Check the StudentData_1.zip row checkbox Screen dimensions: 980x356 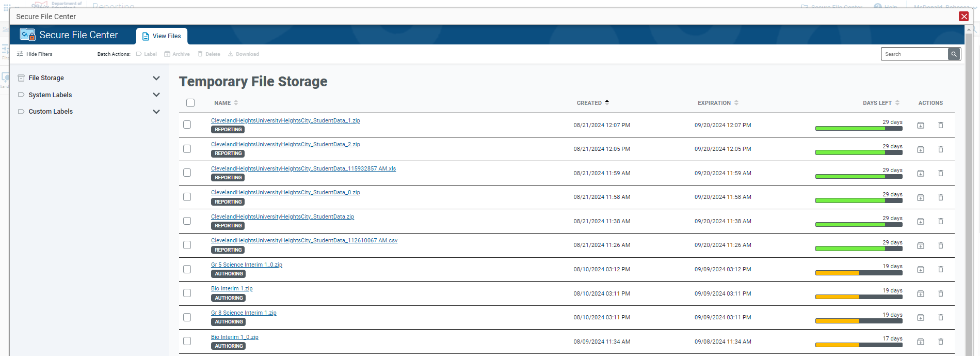pyautogui.click(x=187, y=125)
